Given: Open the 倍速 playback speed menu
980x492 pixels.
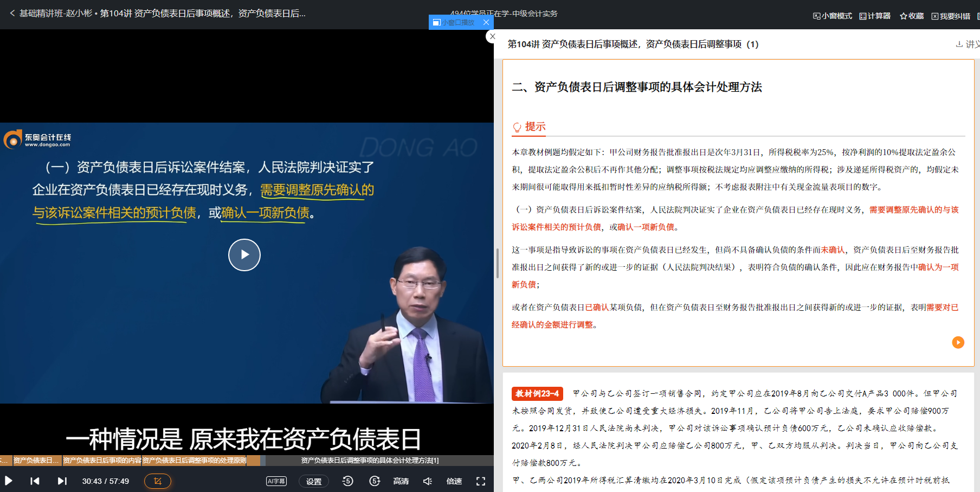Looking at the screenshot, I should 454,481.
